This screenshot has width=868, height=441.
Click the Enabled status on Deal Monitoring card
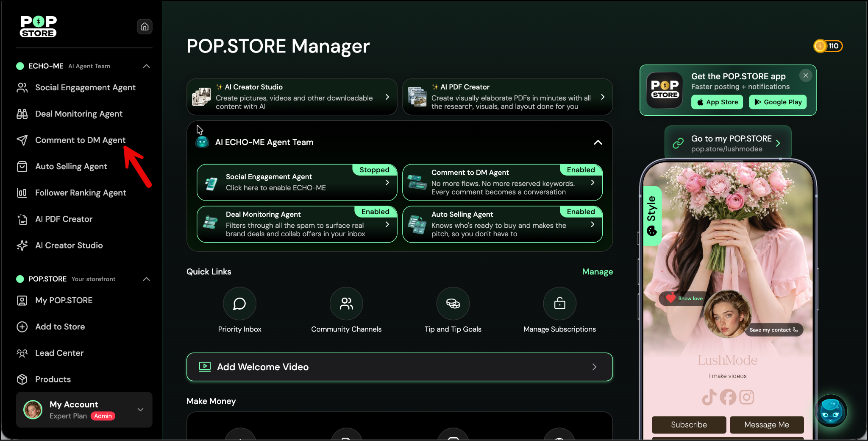[375, 212]
